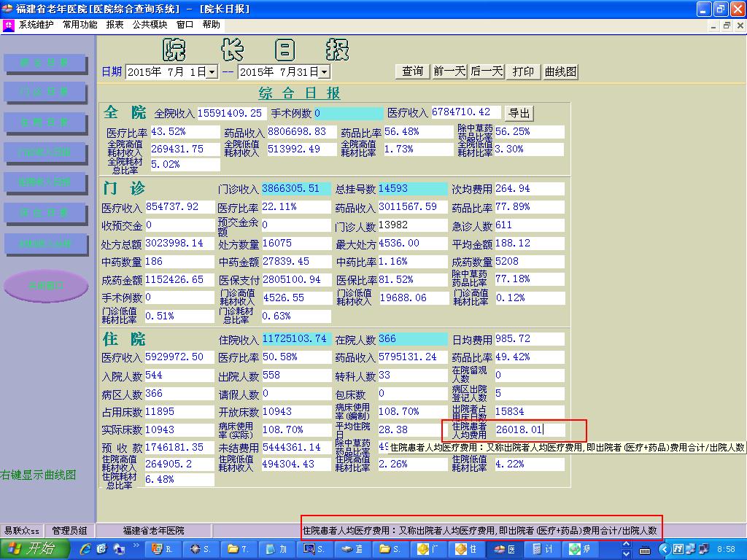
Task: Click the 导出 export button
Action: tap(519, 113)
